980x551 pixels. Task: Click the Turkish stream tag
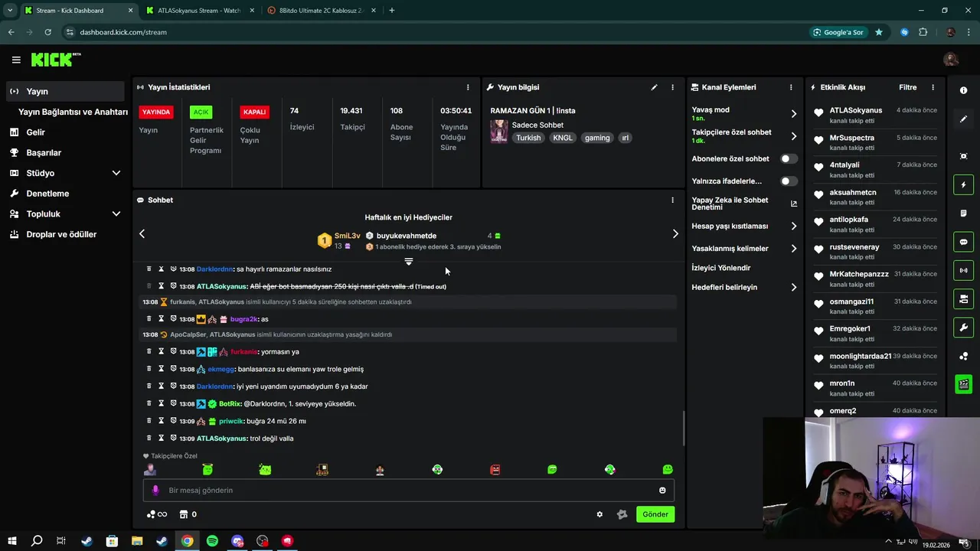[x=528, y=138]
